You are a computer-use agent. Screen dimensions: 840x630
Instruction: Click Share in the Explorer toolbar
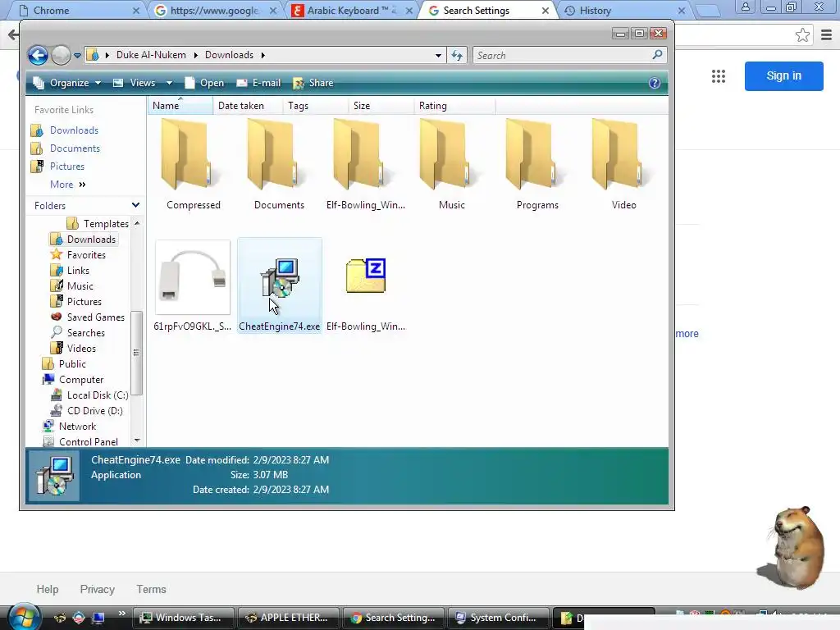tap(313, 83)
